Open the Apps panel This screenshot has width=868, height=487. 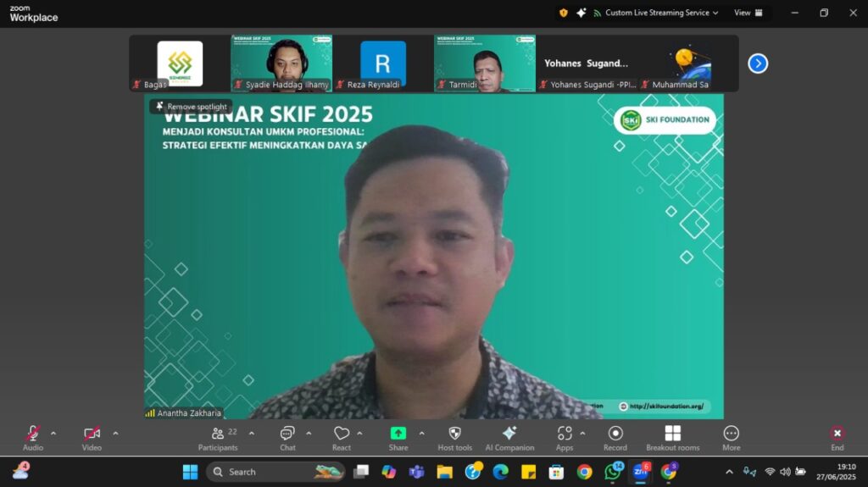tap(565, 439)
